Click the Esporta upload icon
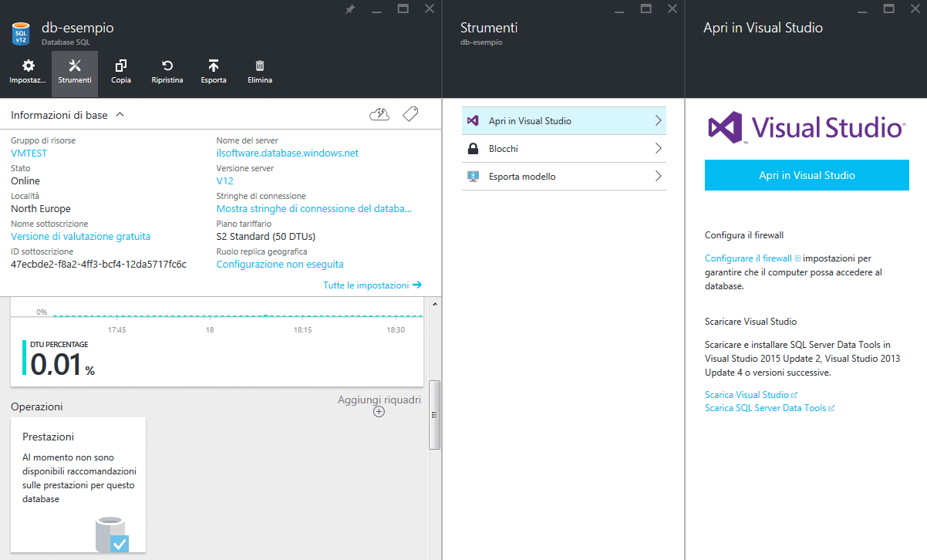 pyautogui.click(x=214, y=66)
